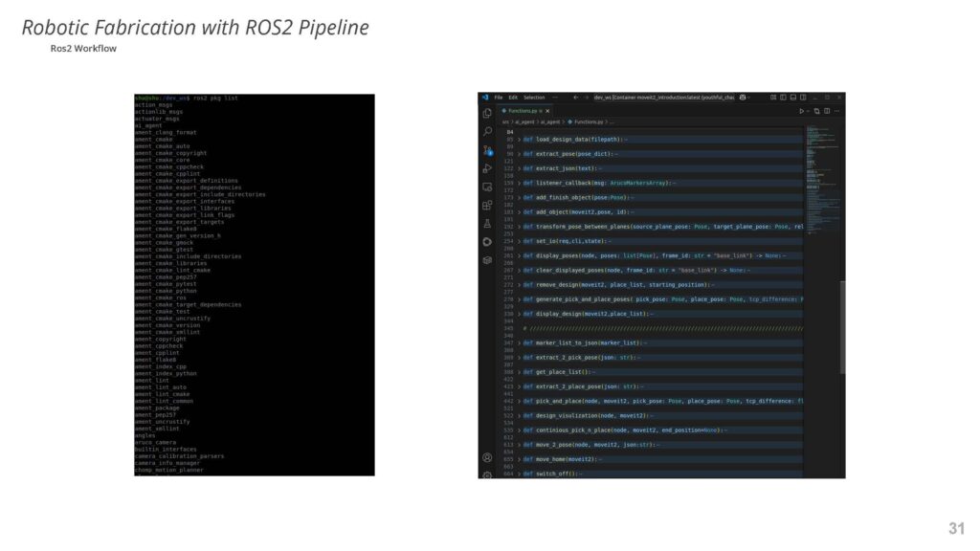Split the editor to the right
Screen dimensions: 980x551
827,111
